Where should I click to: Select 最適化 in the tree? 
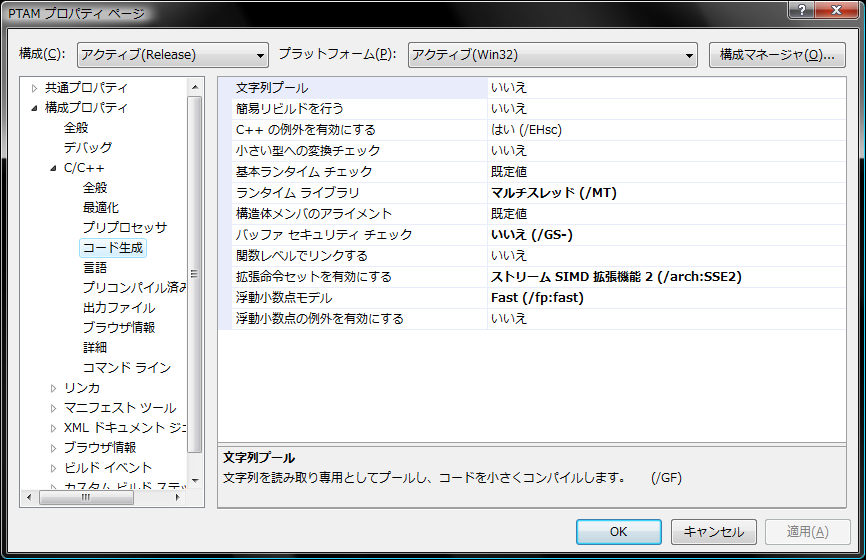[101, 208]
